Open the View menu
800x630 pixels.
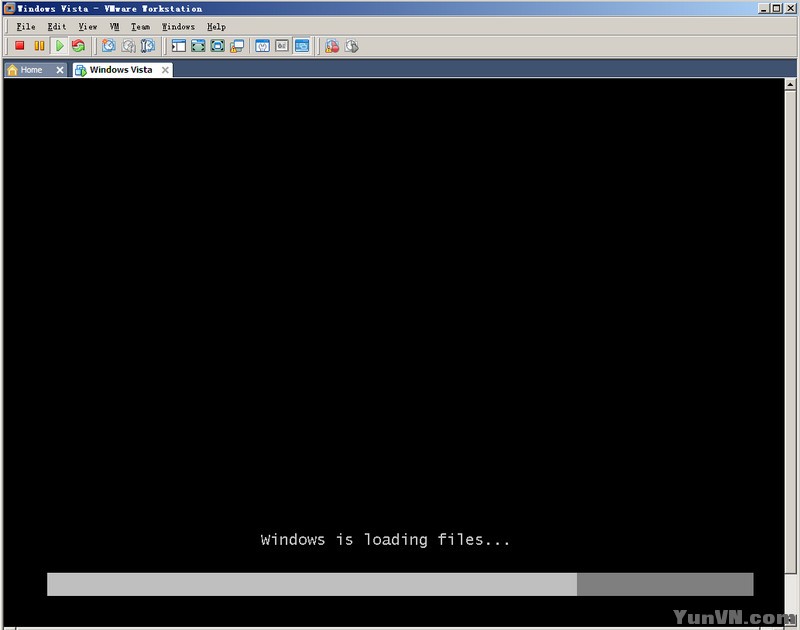(88, 27)
